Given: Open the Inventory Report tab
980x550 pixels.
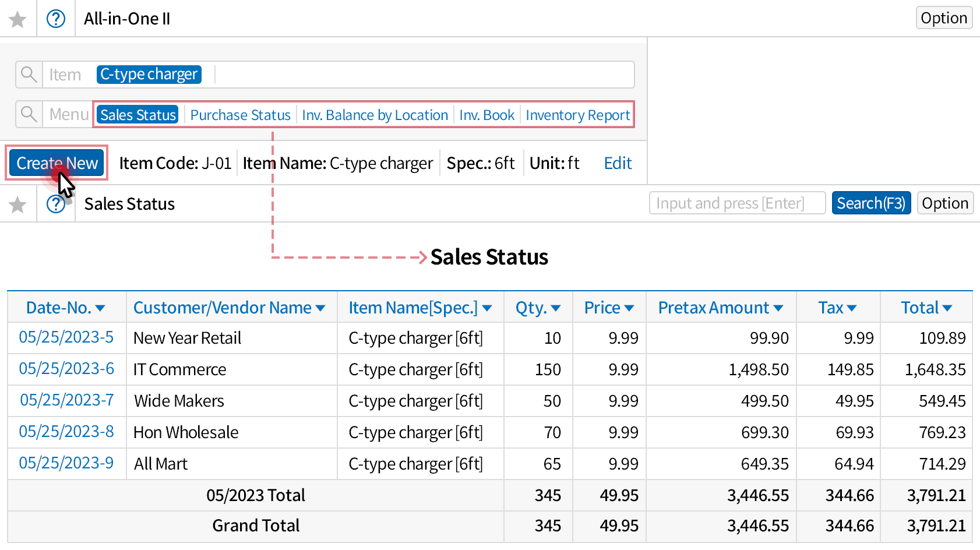Looking at the screenshot, I should (x=577, y=115).
